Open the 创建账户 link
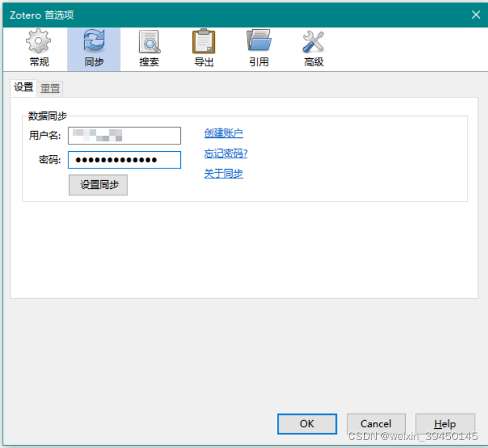The image size is (488, 448). pos(223,133)
